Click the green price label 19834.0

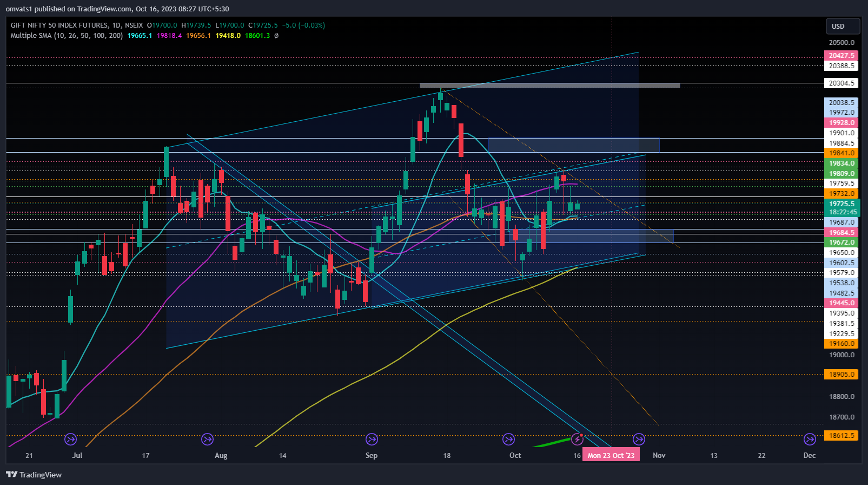pyautogui.click(x=842, y=163)
